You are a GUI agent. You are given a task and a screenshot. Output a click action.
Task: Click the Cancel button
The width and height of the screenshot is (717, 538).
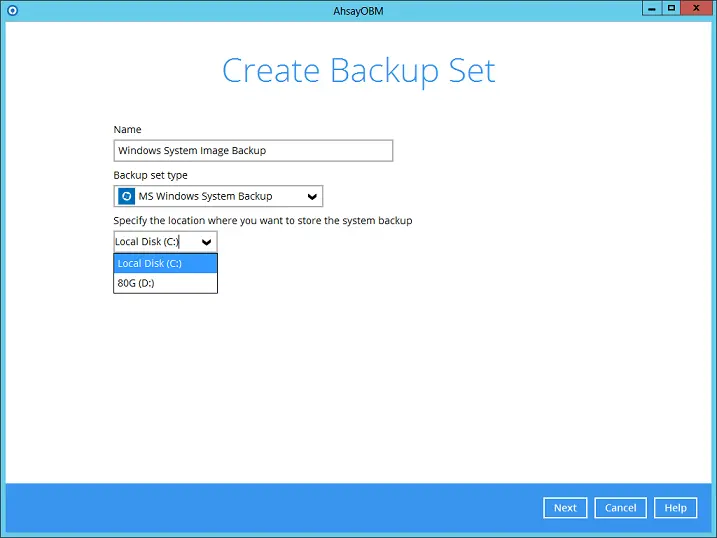click(621, 508)
